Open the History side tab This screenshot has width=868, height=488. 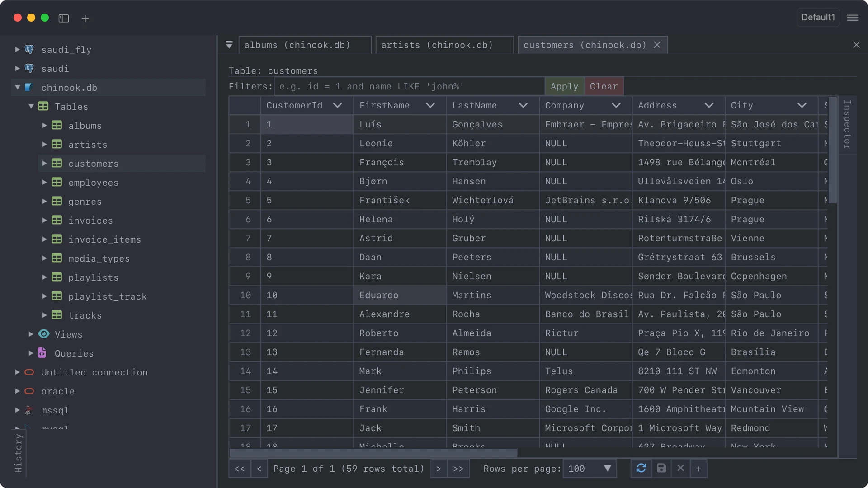[19, 453]
